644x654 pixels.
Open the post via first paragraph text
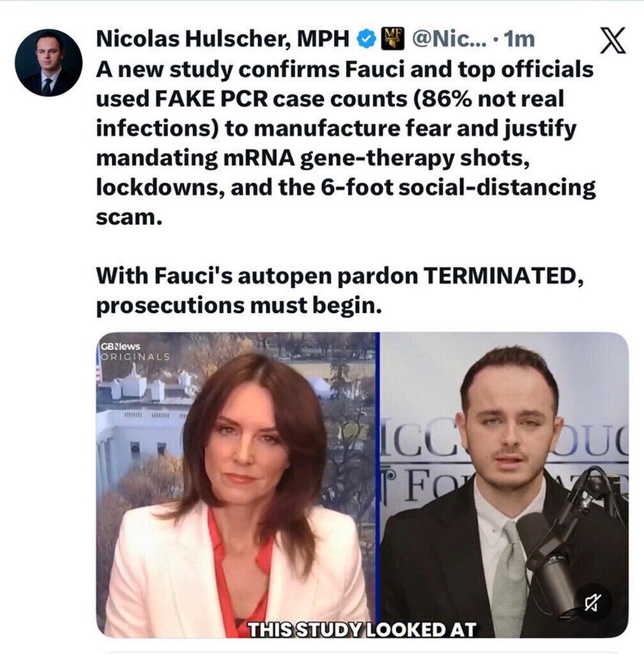(346, 144)
